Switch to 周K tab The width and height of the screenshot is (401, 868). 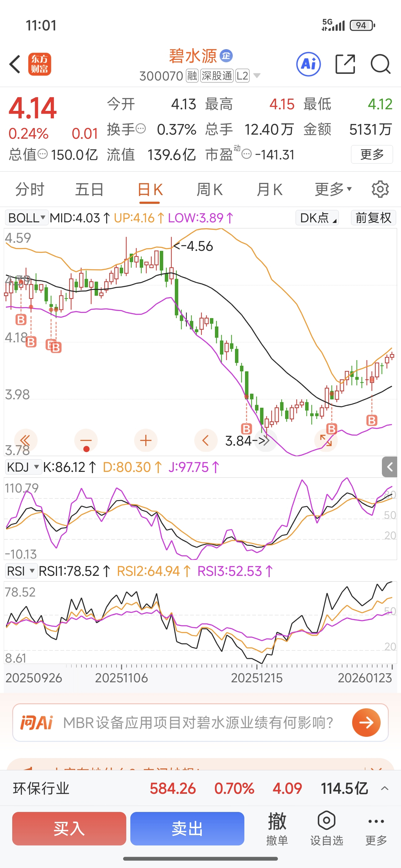210,189
